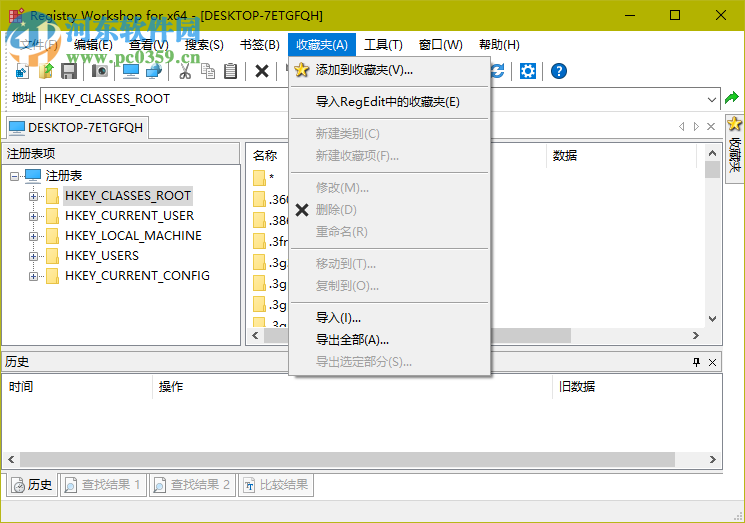Open the 帮助(H) menu
This screenshot has height=523, width=745.
click(499, 45)
